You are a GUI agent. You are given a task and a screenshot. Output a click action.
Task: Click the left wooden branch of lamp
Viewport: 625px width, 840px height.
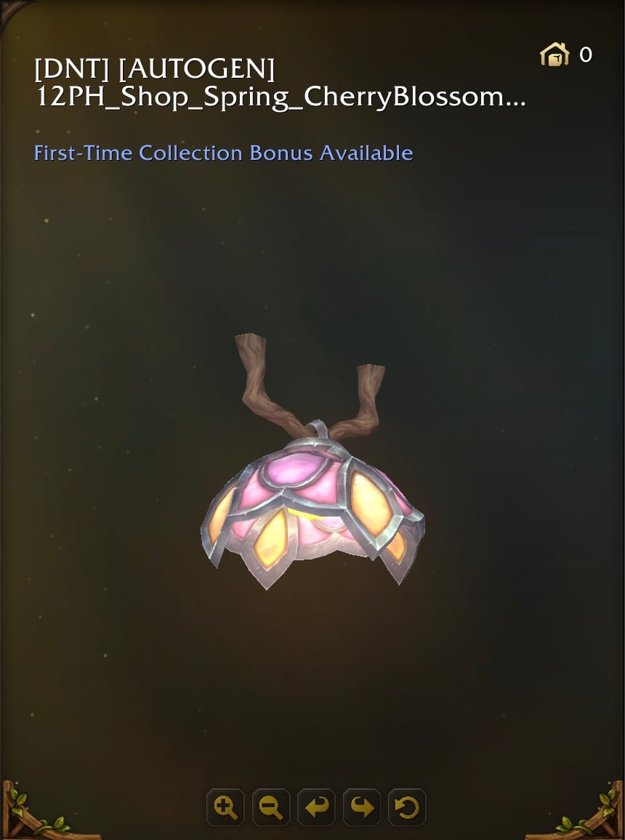pos(262,383)
